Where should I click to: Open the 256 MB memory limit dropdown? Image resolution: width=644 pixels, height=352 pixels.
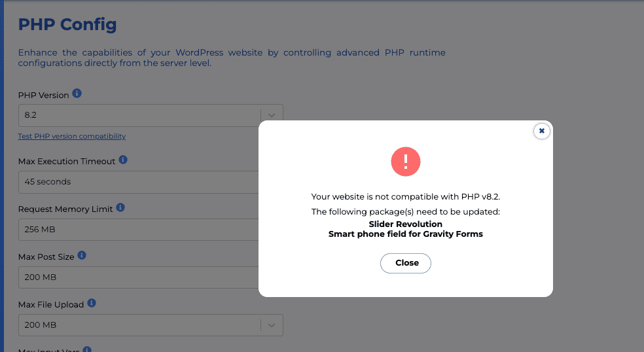[139, 230]
